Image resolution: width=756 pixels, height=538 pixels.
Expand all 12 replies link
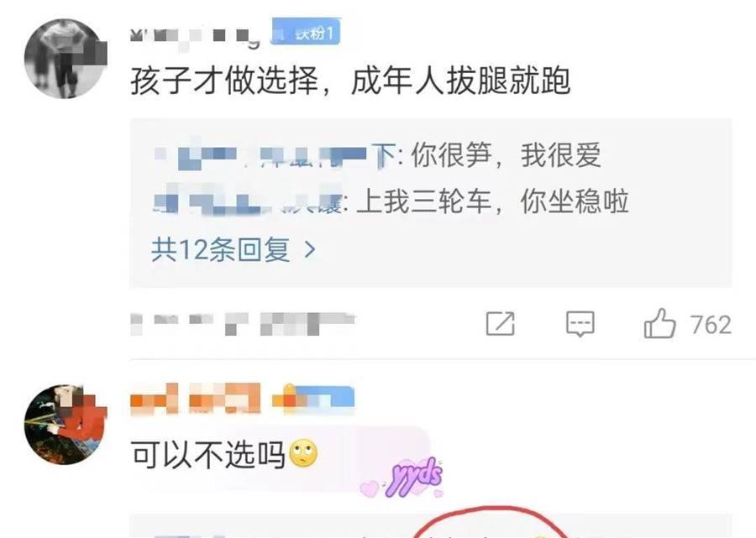pyautogui.click(x=234, y=249)
